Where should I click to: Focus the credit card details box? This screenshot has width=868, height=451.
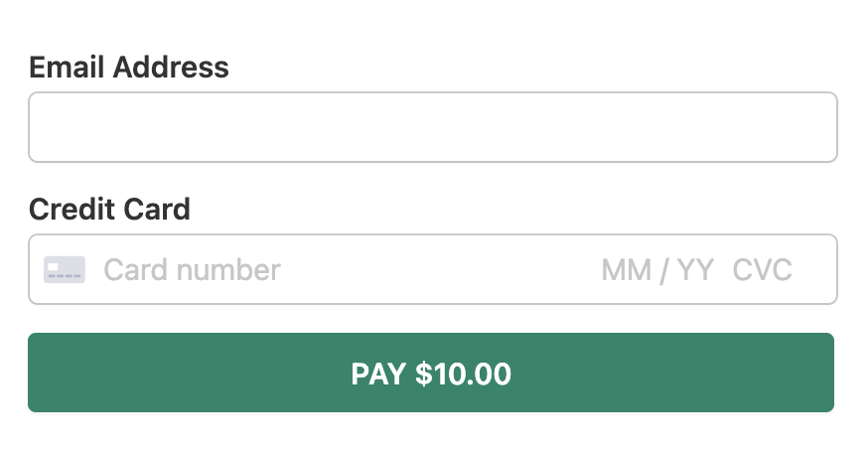point(433,269)
